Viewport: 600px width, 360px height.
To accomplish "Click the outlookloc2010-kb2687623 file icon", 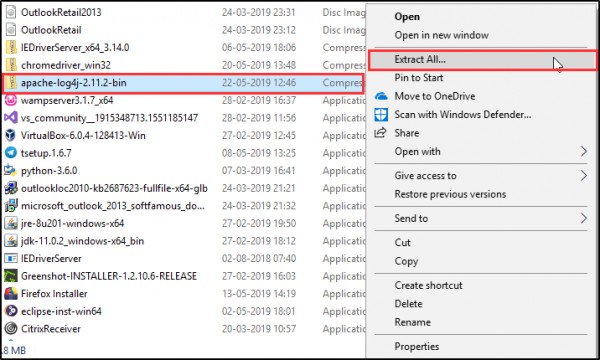I will 11,188.
